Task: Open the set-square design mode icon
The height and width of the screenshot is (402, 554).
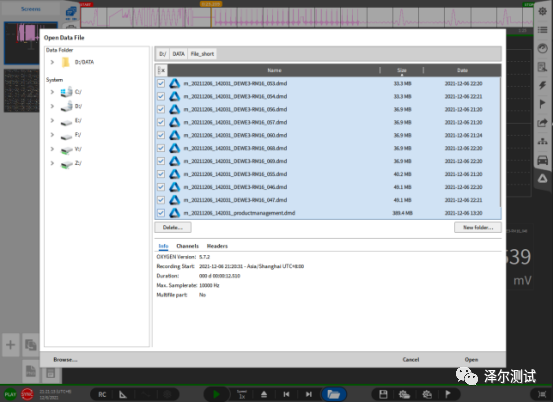Action: click(123, 395)
